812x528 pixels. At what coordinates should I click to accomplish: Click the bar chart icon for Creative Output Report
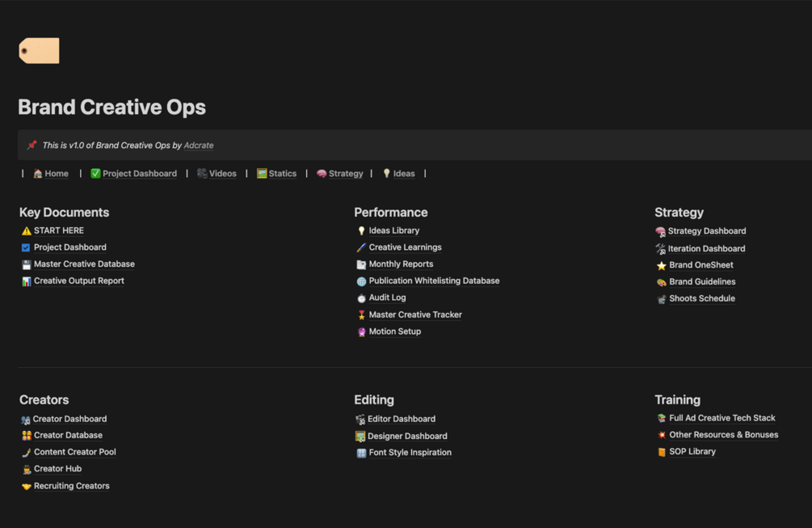pyautogui.click(x=27, y=281)
